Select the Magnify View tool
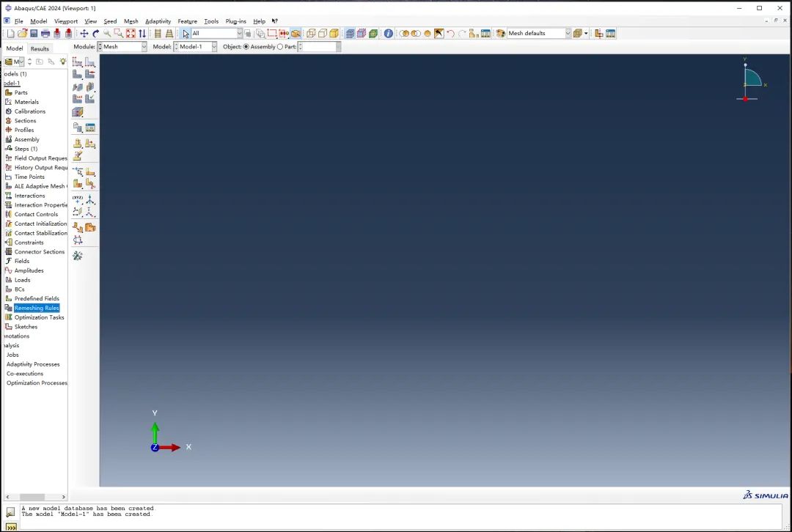This screenshot has width=792, height=532. 107,33
